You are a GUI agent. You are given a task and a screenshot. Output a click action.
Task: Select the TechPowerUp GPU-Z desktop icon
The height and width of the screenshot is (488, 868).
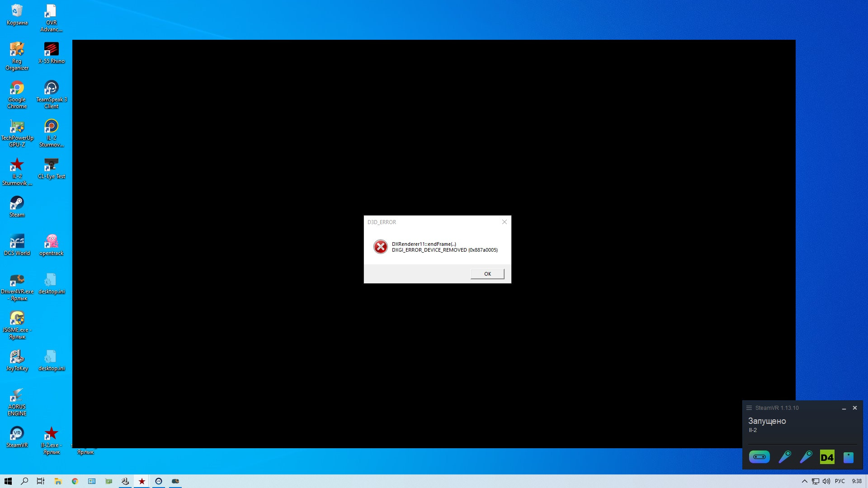(17, 133)
